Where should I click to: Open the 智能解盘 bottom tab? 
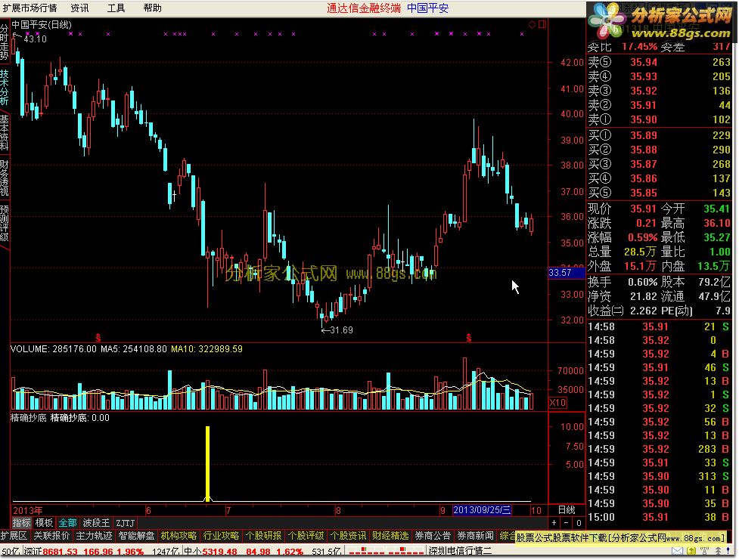[136, 536]
